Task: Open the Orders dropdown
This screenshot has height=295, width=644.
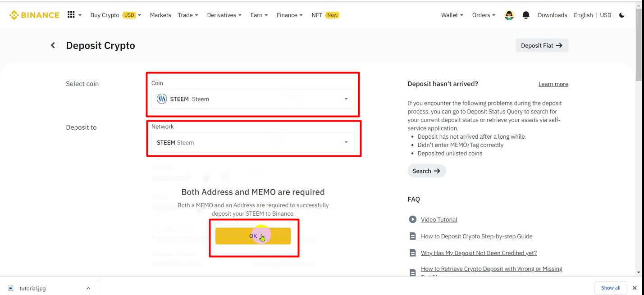Action: pyautogui.click(x=484, y=15)
